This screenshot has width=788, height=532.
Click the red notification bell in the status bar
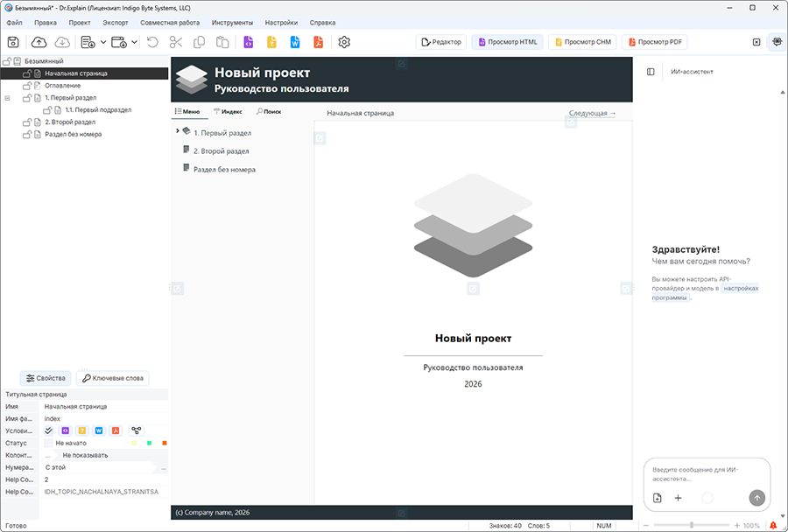[773, 526]
